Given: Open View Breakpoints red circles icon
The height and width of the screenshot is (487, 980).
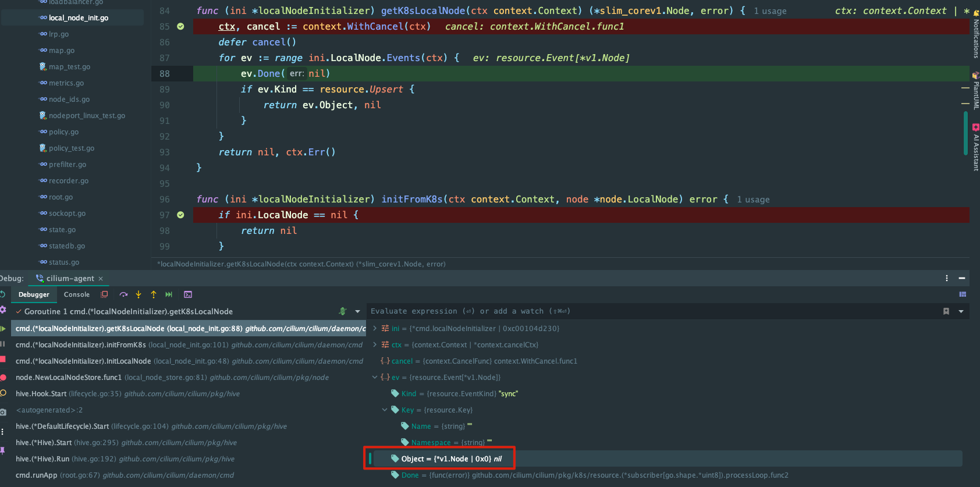Looking at the screenshot, I should tap(3, 377).
